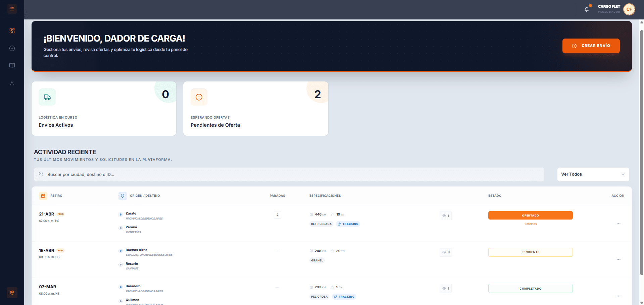Open the user profile sidebar icon
Viewport: 644px width, 305px height.
point(12,83)
